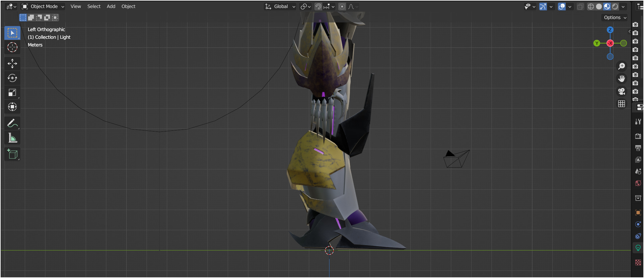644x278 pixels.
Task: Click the -X axis on navigation gizmo
Action: tap(610, 43)
